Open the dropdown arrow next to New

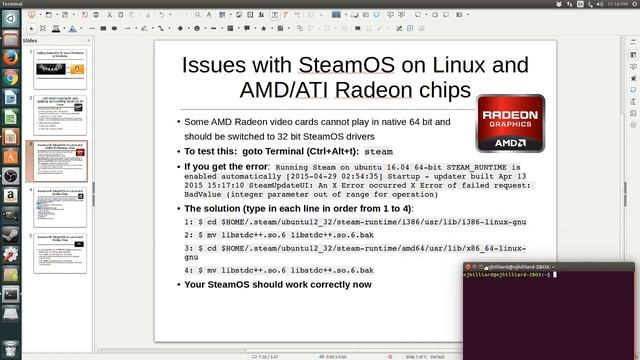(x=41, y=15)
